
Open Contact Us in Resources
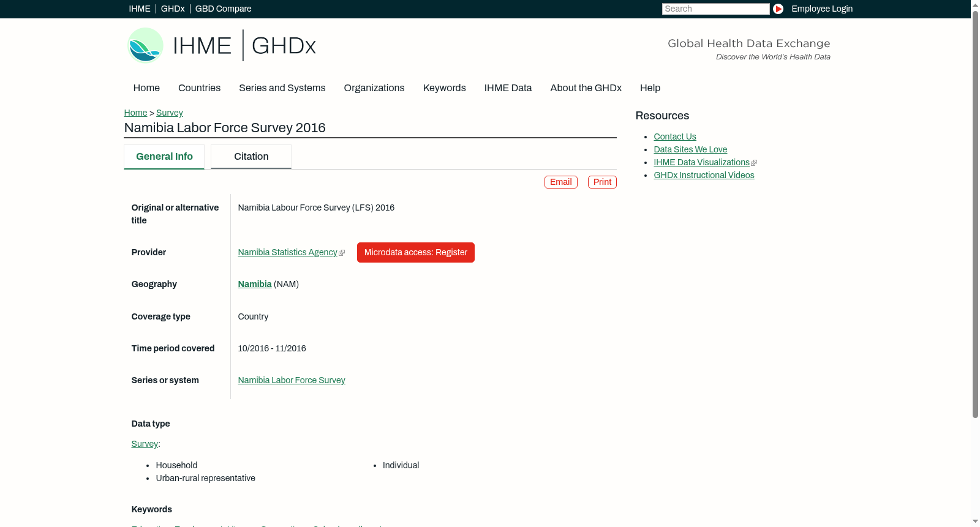tap(675, 136)
